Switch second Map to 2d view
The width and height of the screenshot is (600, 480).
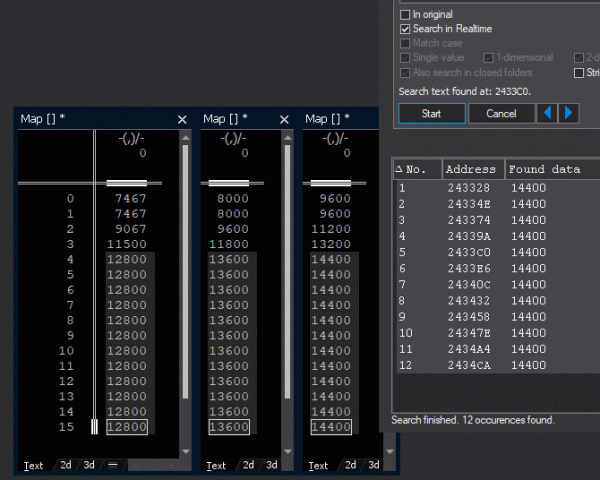coord(248,465)
